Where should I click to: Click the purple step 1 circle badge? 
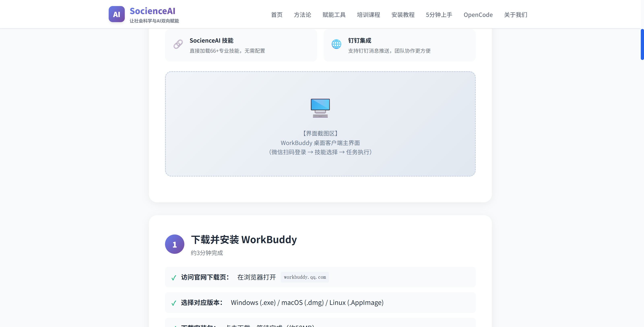[174, 244]
